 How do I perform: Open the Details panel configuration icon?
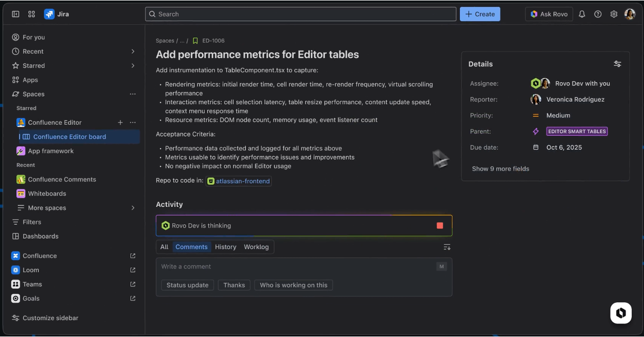click(617, 64)
